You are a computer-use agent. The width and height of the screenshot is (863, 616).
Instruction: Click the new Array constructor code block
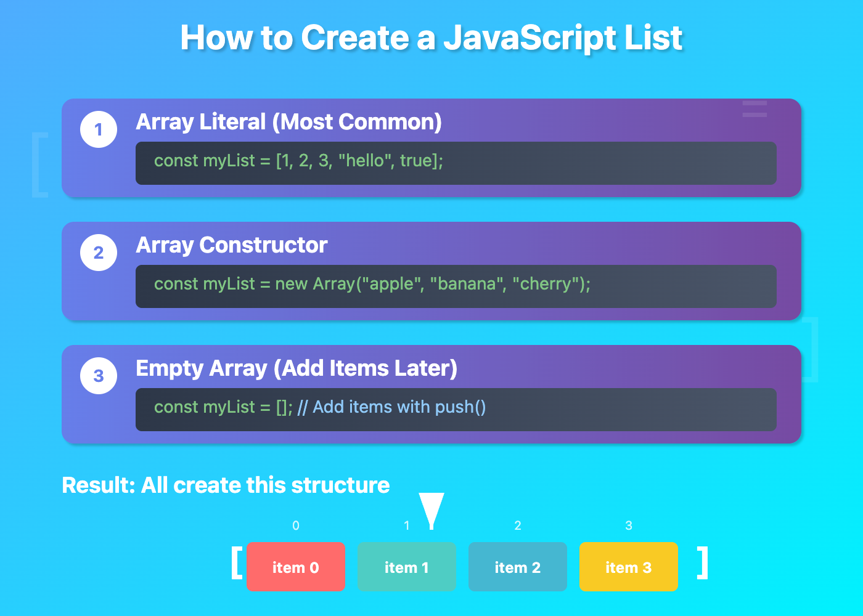(456, 286)
